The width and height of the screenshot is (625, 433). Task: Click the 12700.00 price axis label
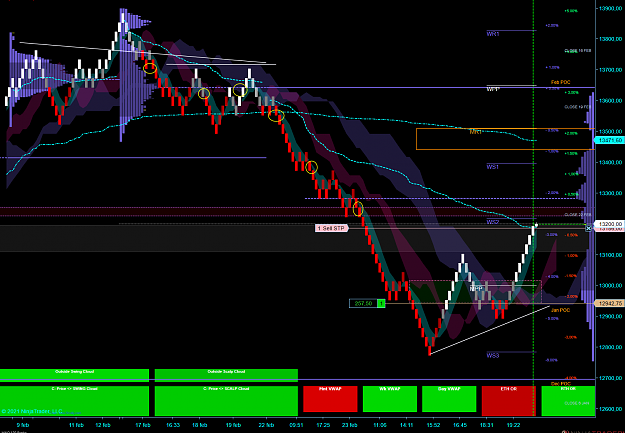coord(610,378)
